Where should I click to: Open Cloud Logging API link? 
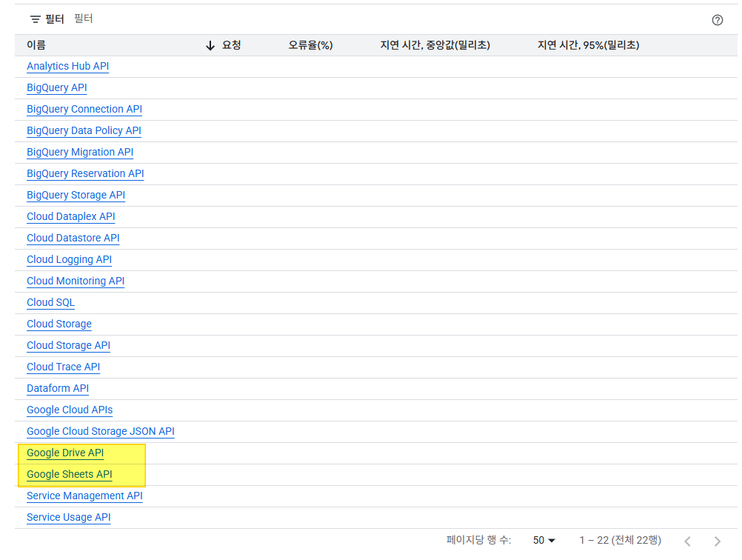coord(69,259)
